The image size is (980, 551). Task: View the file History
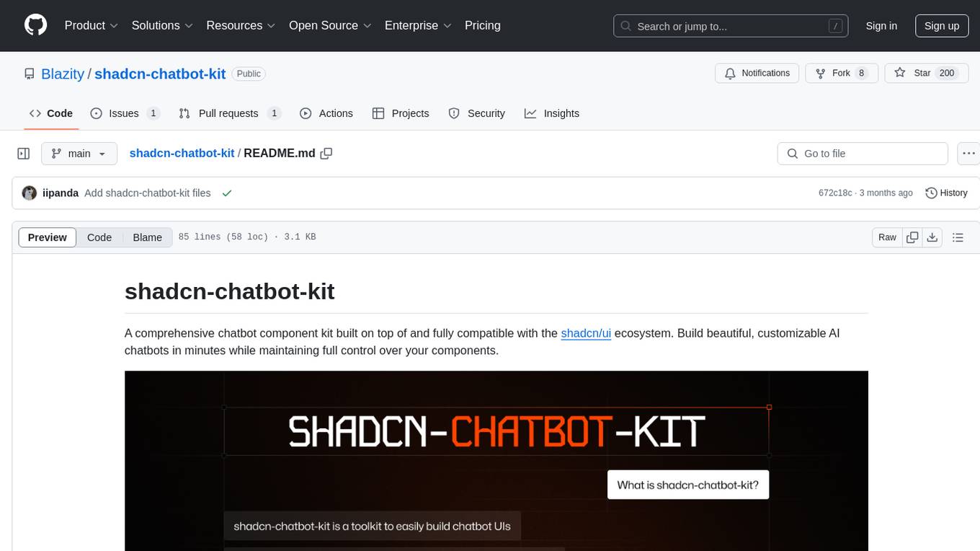tap(946, 193)
